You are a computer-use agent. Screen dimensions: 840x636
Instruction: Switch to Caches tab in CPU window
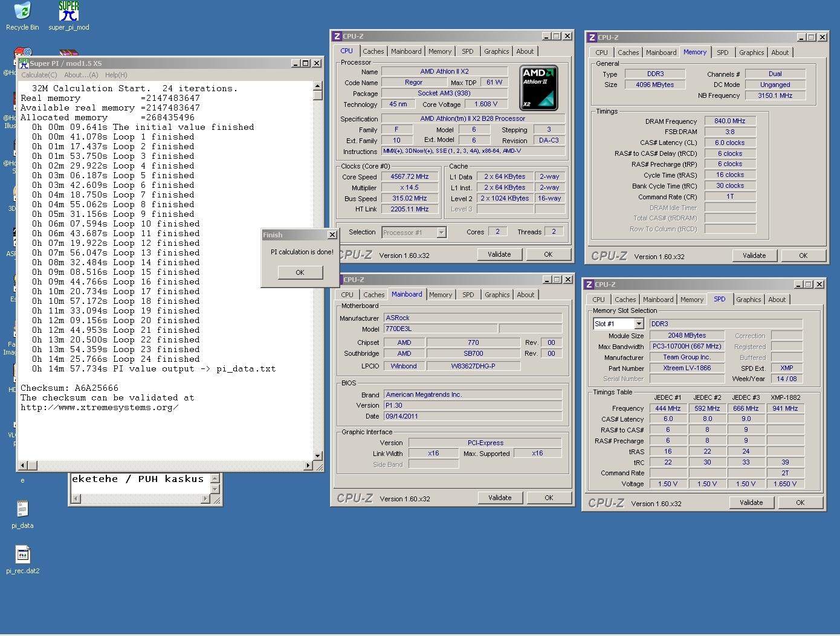coord(373,51)
